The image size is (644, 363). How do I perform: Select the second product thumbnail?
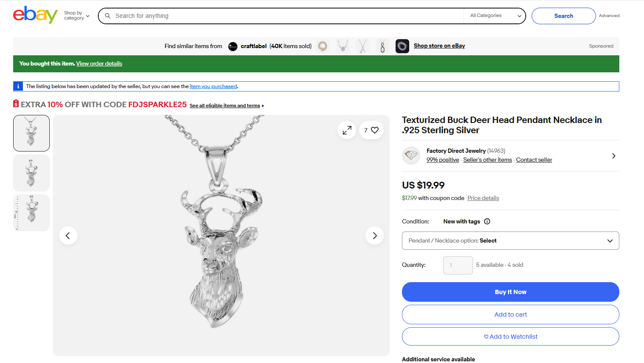[31, 173]
